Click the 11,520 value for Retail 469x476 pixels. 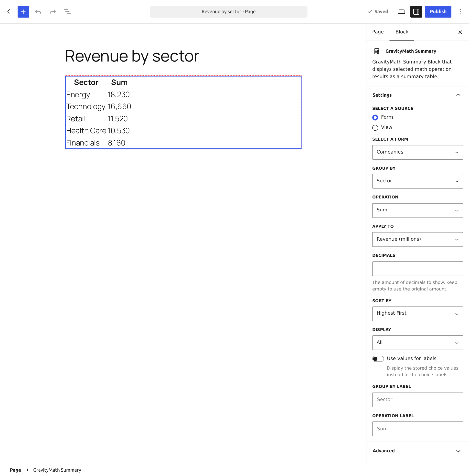(118, 119)
